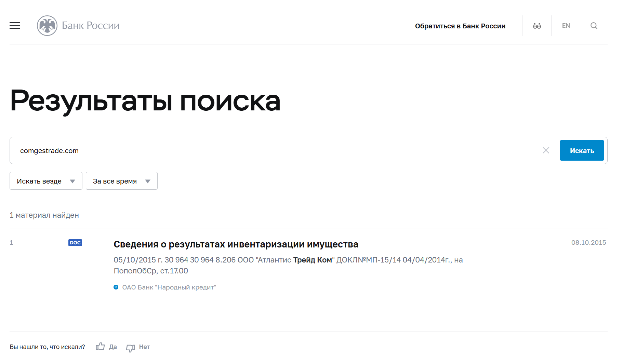This screenshot has width=622, height=364.
Task: Open ОАО Банк "Народный кредит" link
Action: tap(169, 287)
